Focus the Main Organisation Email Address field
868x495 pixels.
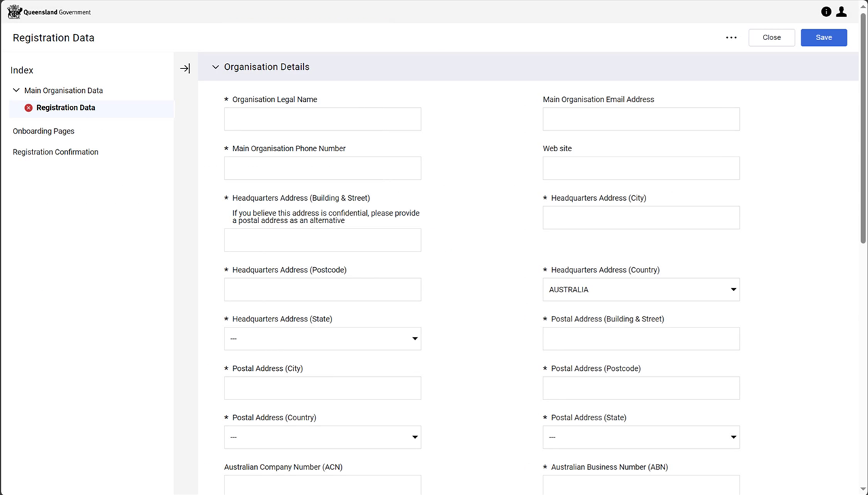[x=641, y=119]
